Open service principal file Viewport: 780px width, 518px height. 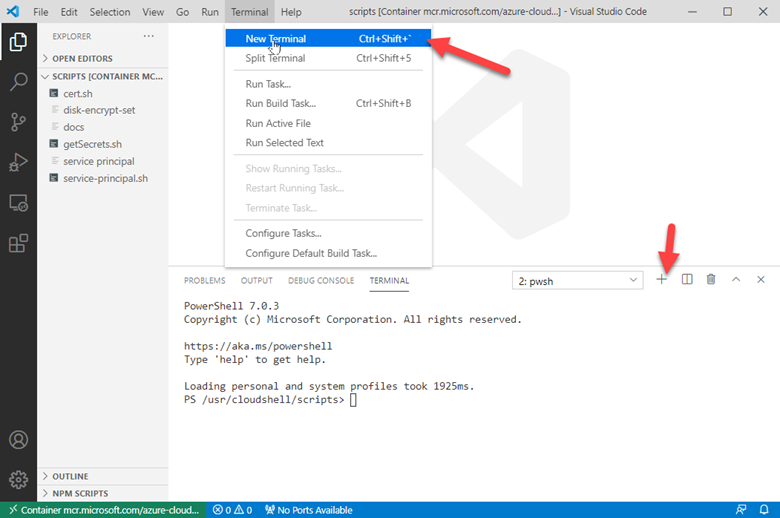[102, 161]
